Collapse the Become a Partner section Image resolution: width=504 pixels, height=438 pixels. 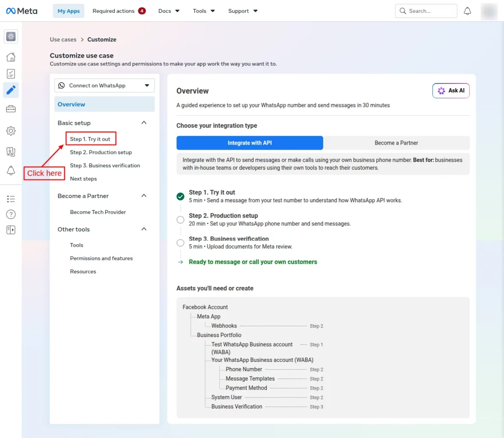144,195
